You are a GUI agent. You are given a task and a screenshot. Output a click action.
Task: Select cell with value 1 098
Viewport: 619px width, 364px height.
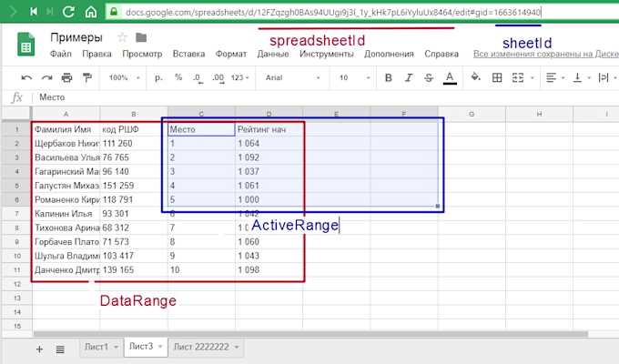pyautogui.click(x=269, y=269)
